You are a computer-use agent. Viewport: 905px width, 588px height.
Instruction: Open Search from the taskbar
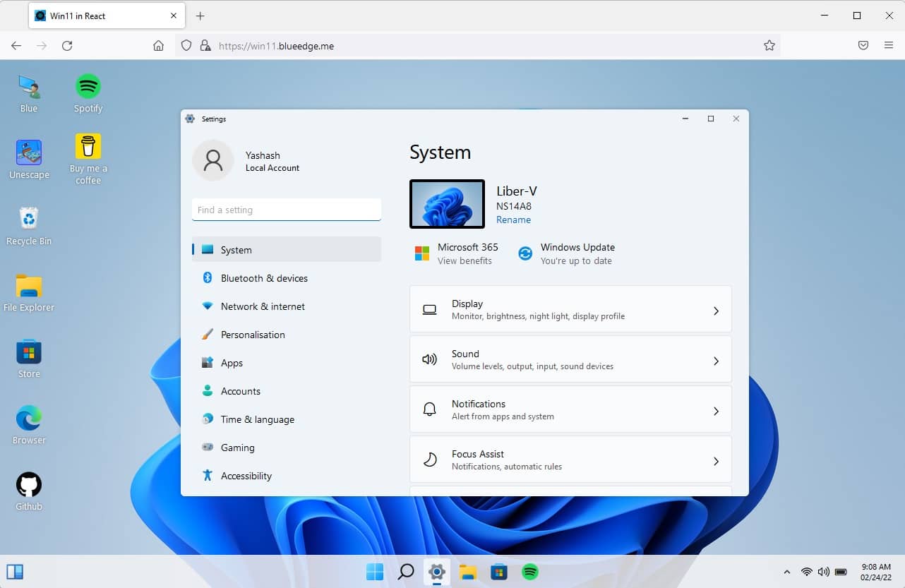406,571
